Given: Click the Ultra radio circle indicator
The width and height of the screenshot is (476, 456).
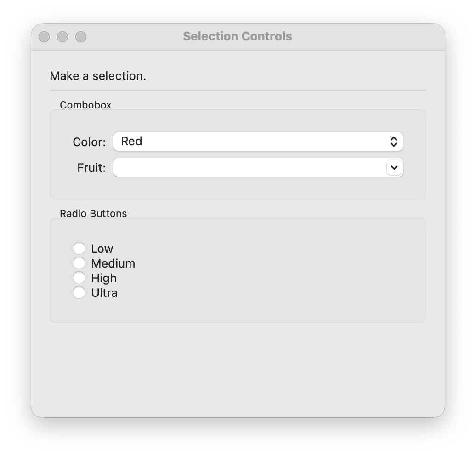Looking at the screenshot, I should click(x=79, y=292).
